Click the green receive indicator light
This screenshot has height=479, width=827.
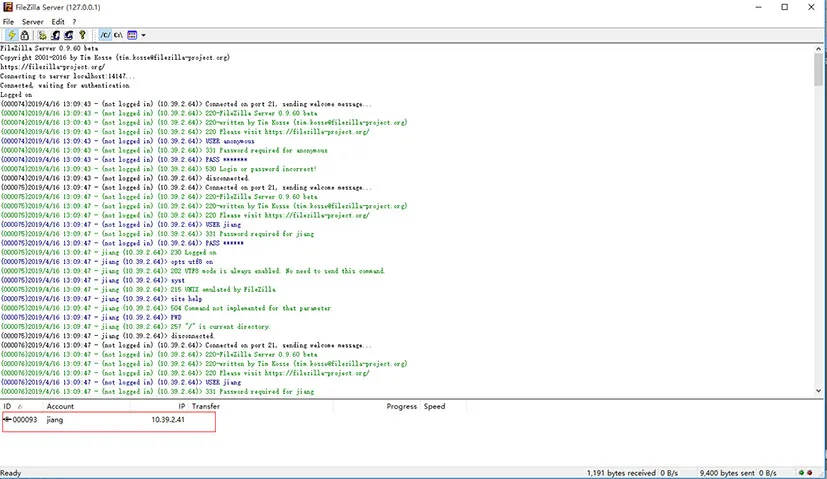[801, 473]
